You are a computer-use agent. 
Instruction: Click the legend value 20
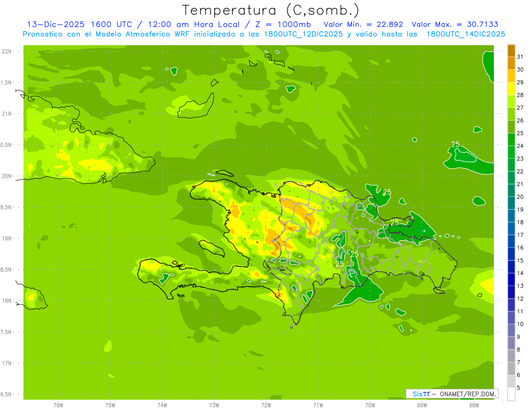[520, 197]
